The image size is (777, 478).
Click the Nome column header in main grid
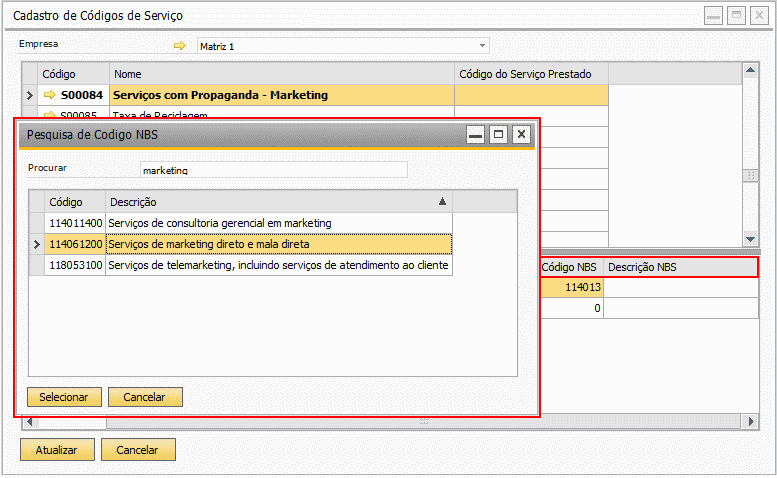281,74
